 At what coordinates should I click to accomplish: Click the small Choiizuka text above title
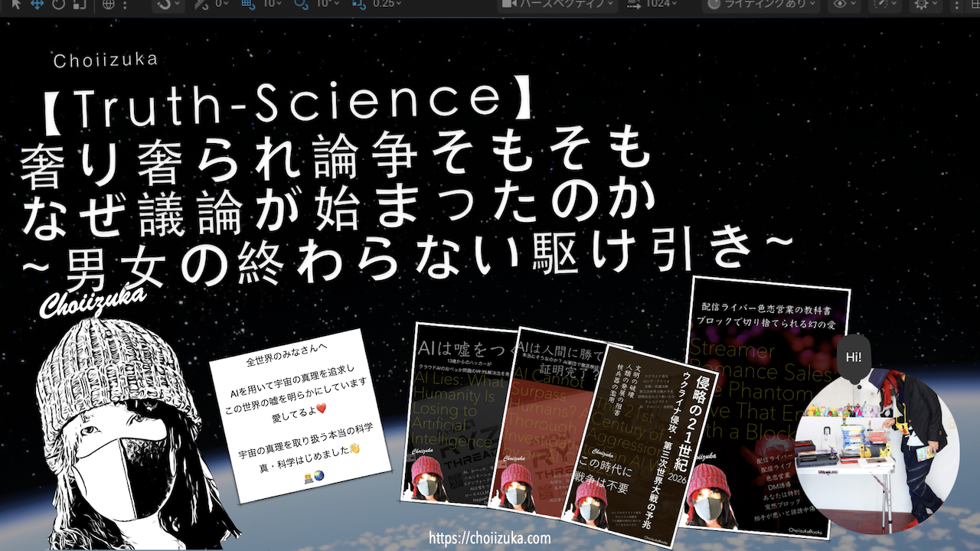106,60
